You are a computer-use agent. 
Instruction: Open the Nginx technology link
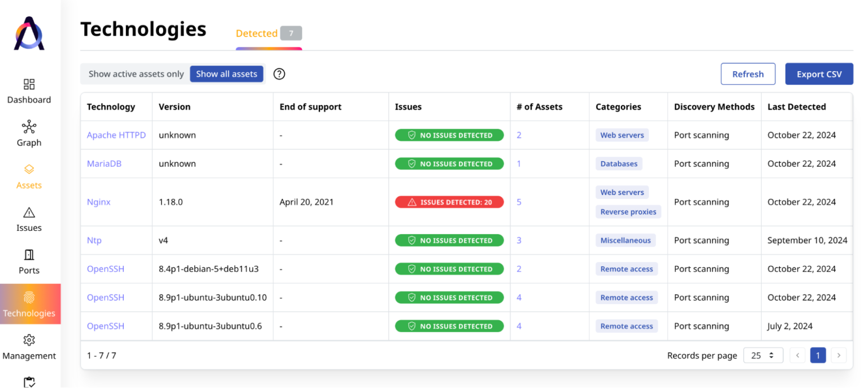coord(99,202)
